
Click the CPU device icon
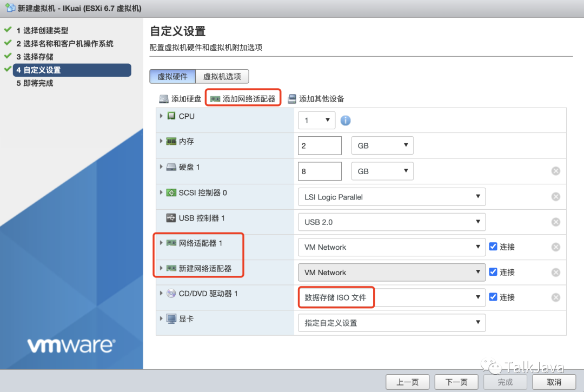click(173, 116)
